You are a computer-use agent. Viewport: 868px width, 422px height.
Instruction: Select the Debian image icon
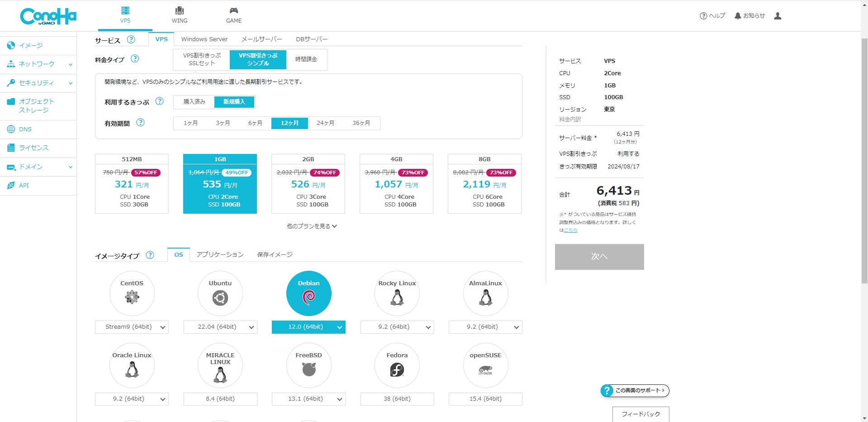point(309,293)
